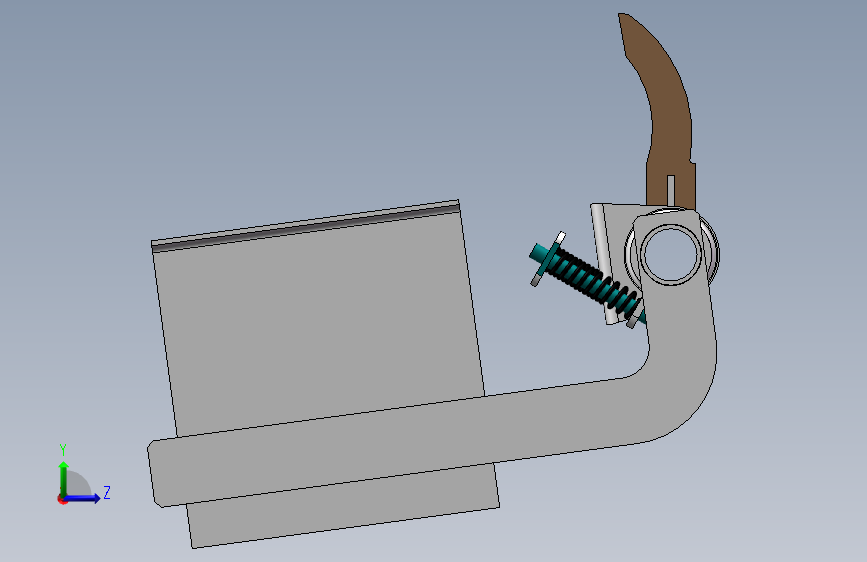867x562 pixels.
Task: Select the cylinder's top rim edge
Action: 306,226
